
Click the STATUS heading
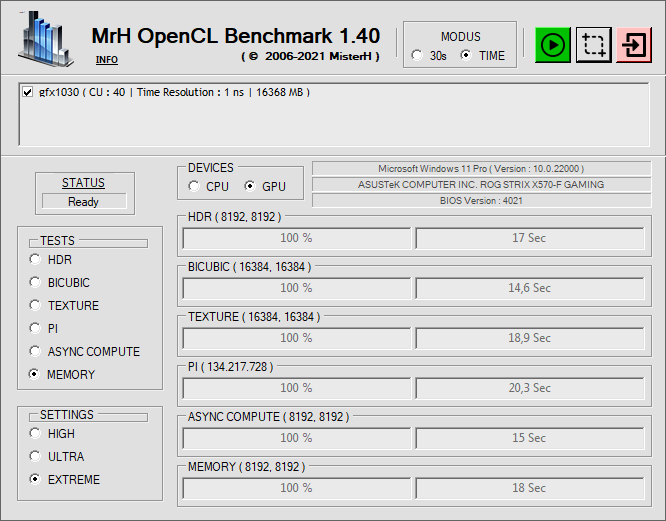pos(83,183)
